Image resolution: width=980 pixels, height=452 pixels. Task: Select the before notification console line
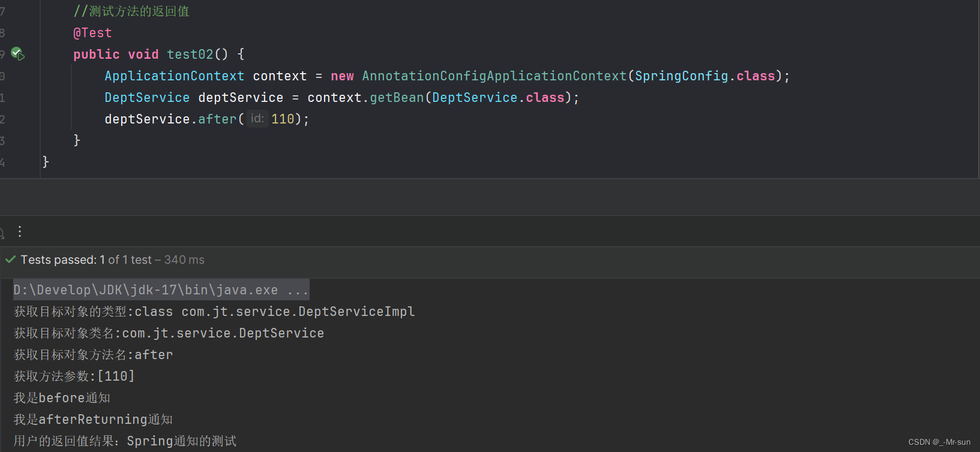coord(62,398)
